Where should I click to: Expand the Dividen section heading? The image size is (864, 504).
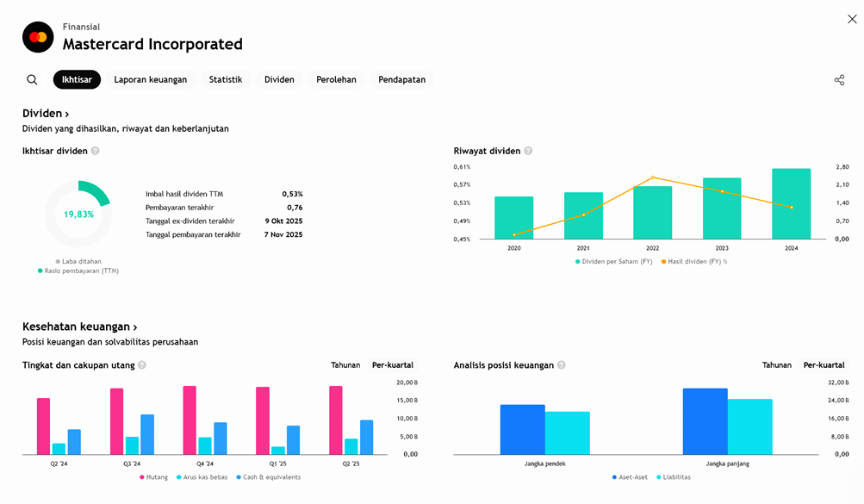pos(46,114)
